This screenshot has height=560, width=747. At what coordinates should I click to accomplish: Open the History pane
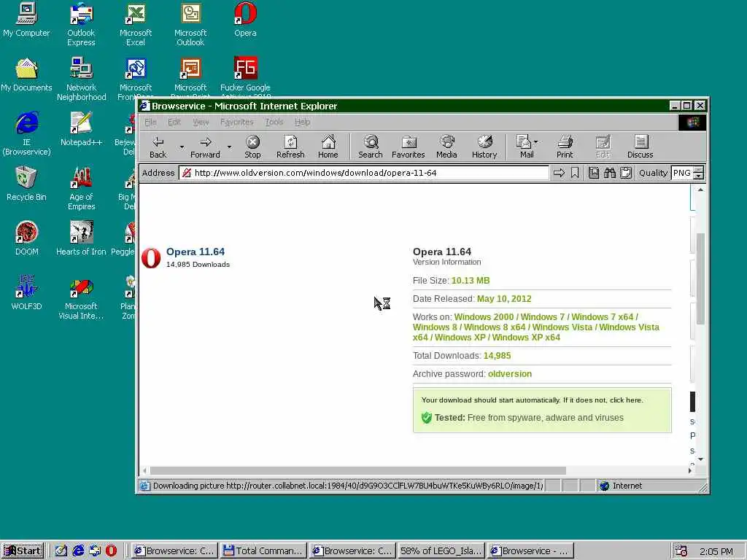point(484,147)
